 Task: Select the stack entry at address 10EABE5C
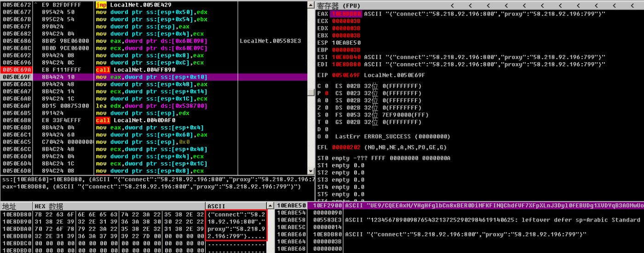pos(459,227)
